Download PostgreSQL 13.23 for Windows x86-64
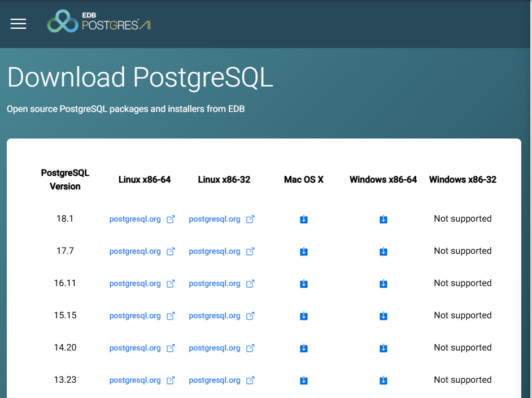532x398 pixels. (383, 380)
